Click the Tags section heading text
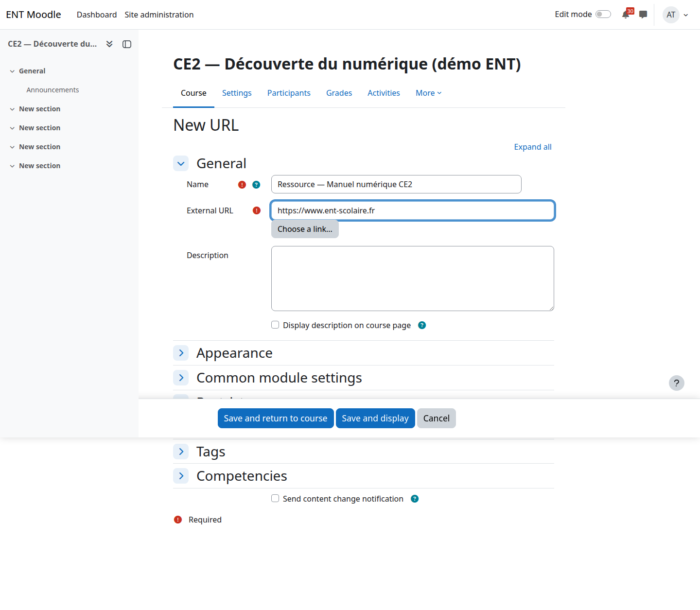Image resolution: width=700 pixels, height=610 pixels. (x=210, y=452)
